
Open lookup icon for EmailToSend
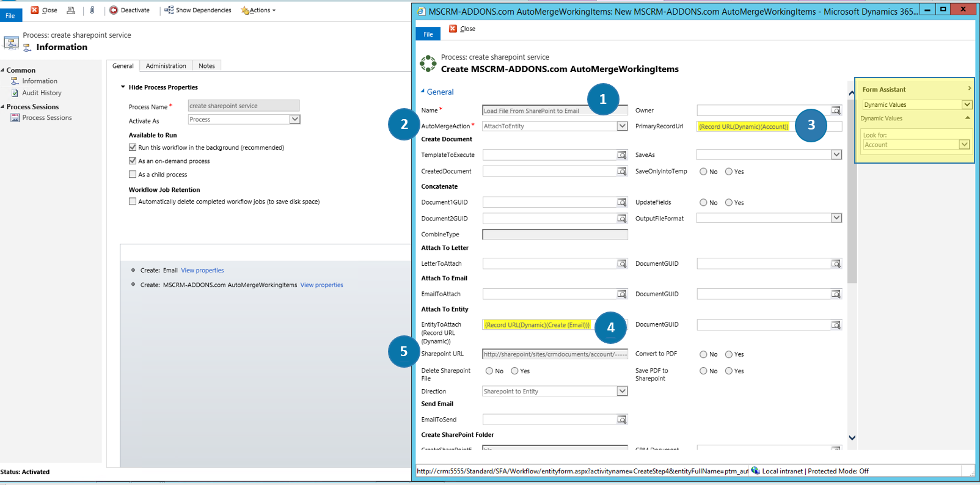click(x=621, y=420)
